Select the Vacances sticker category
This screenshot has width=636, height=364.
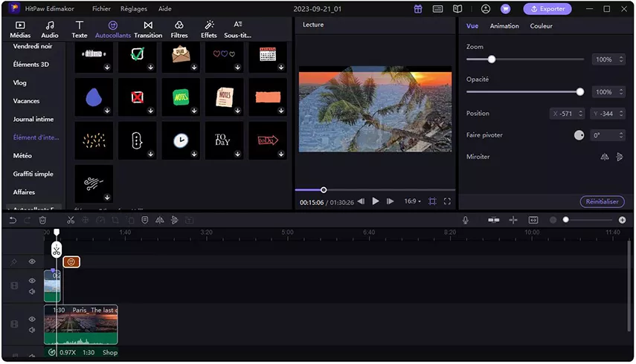26,101
